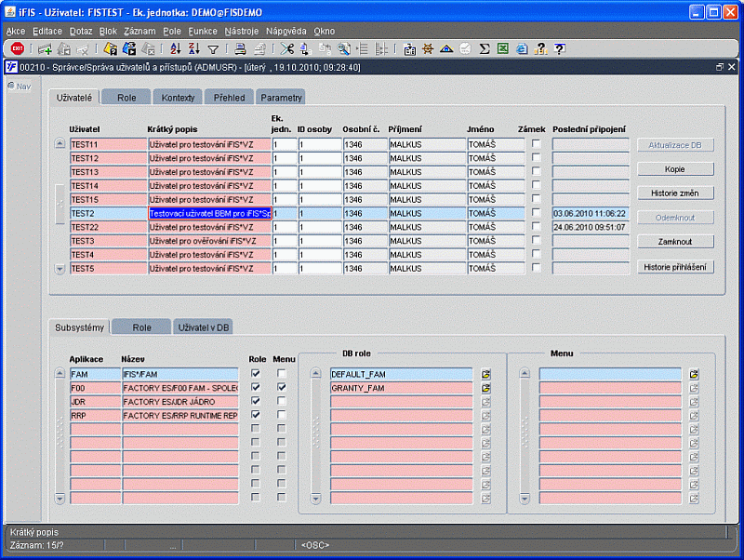Click the Zamknout button
This screenshot has width=744, height=560.
(x=675, y=242)
